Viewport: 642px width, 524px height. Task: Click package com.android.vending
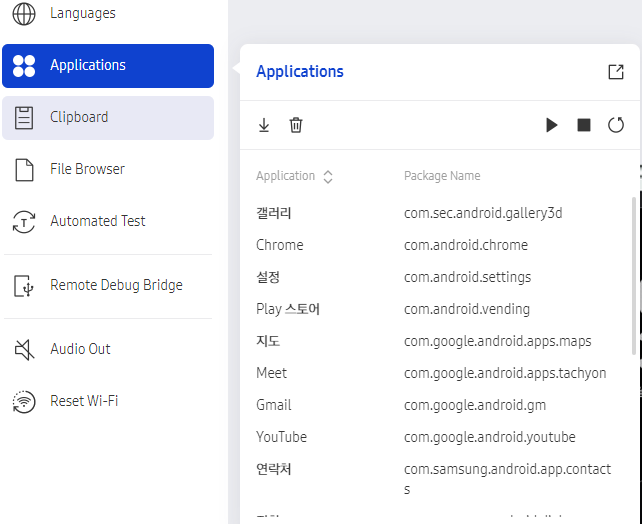pyautogui.click(x=467, y=309)
